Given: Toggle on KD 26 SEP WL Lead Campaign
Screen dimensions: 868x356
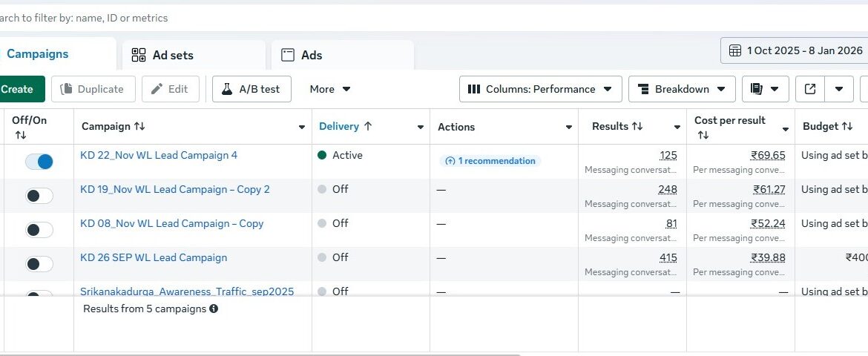Looking at the screenshot, I should (39, 264).
